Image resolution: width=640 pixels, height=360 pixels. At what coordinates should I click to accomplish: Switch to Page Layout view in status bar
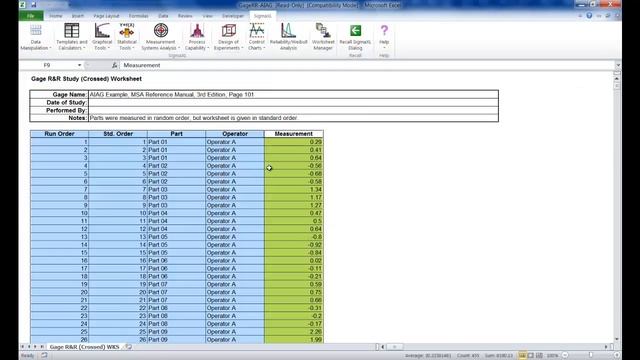click(x=531, y=356)
